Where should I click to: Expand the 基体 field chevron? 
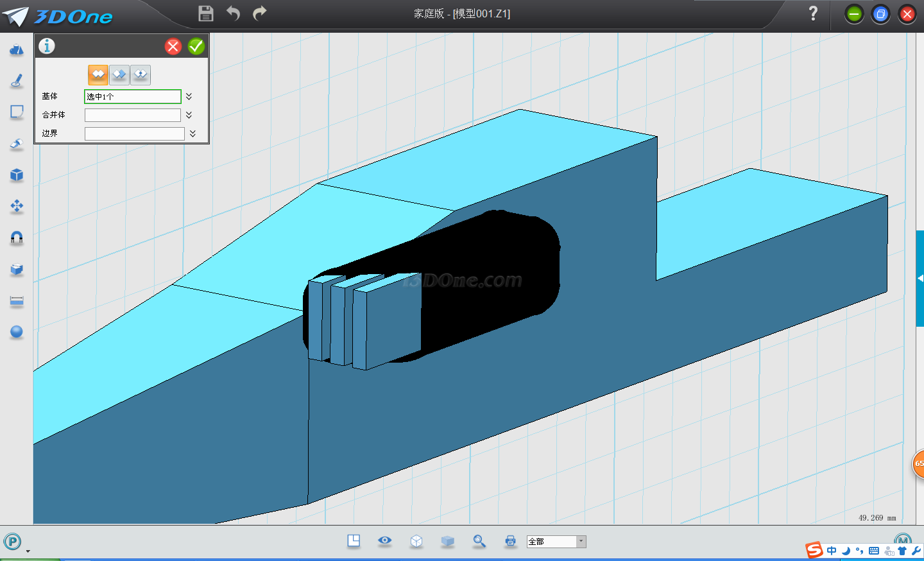point(189,96)
